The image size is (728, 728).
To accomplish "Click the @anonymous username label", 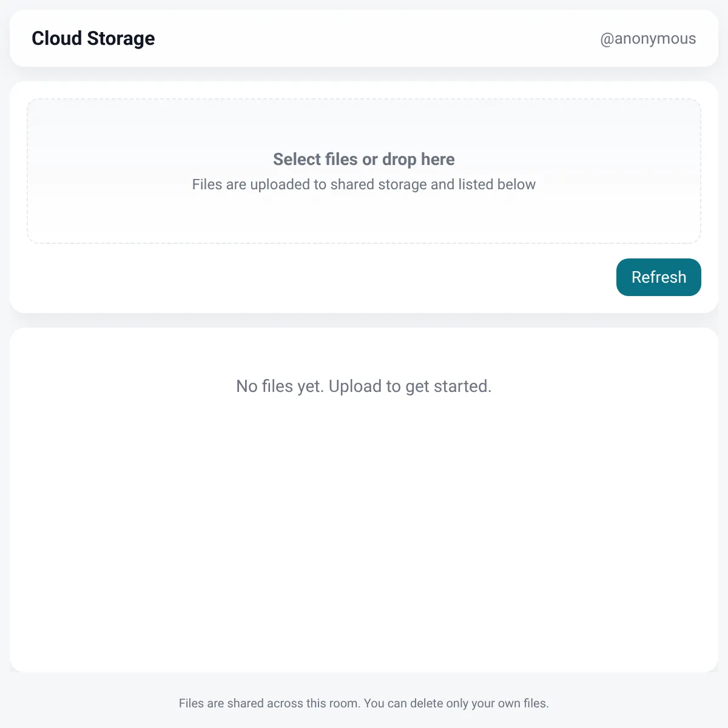I will 648,38.
